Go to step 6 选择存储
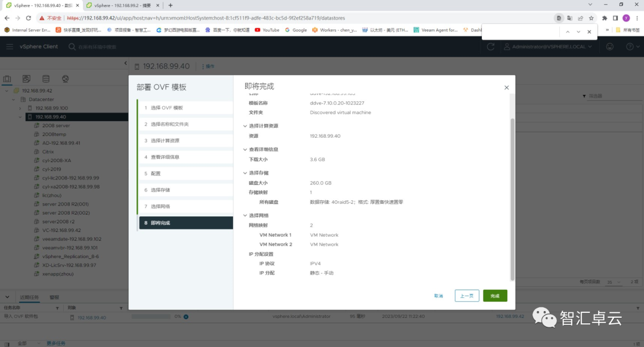Screen dimensions: 644x347 pyautogui.click(x=185, y=190)
